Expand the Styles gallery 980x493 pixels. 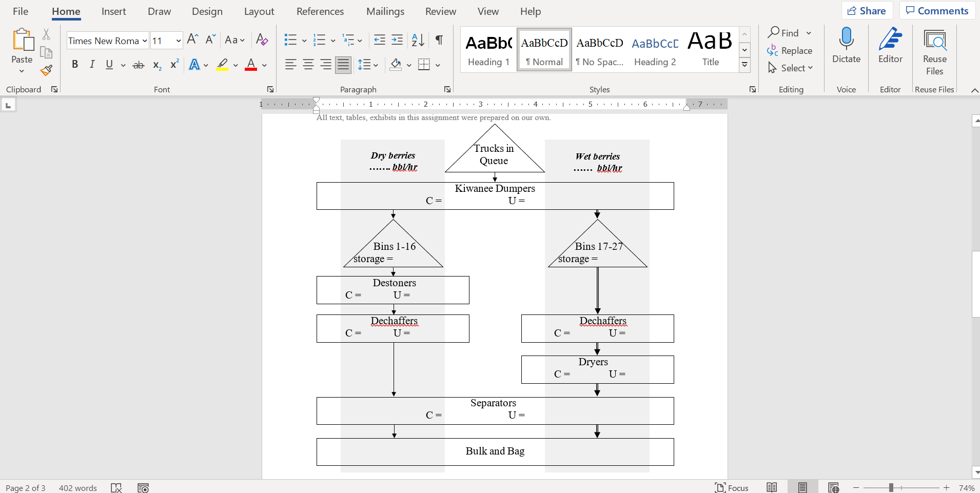(744, 65)
